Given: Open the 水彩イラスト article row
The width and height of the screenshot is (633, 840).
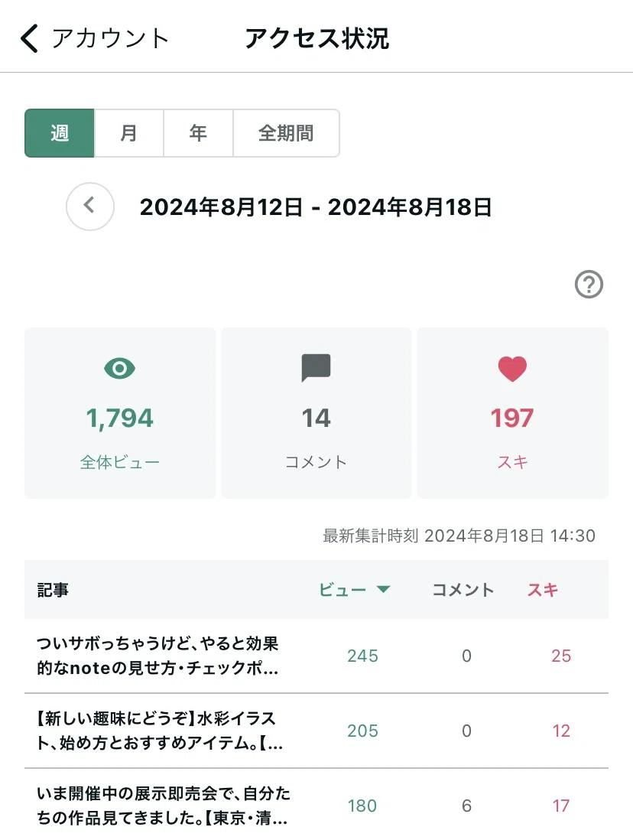Looking at the screenshot, I should click(x=316, y=731).
